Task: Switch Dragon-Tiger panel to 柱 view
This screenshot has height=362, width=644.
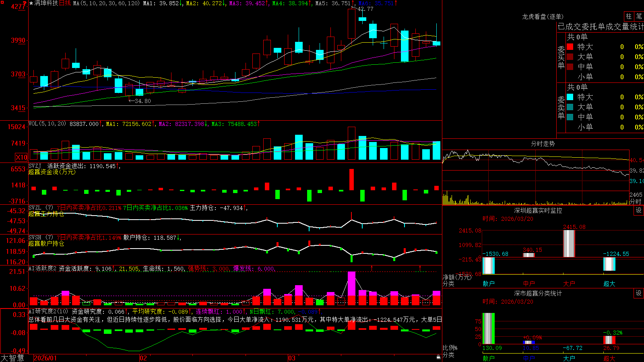Action: (628, 16)
